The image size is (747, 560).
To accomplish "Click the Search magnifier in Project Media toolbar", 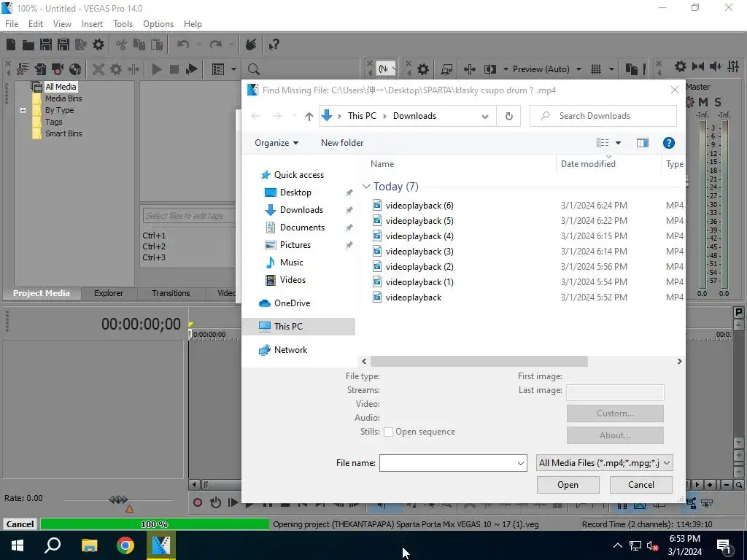I will (253, 69).
